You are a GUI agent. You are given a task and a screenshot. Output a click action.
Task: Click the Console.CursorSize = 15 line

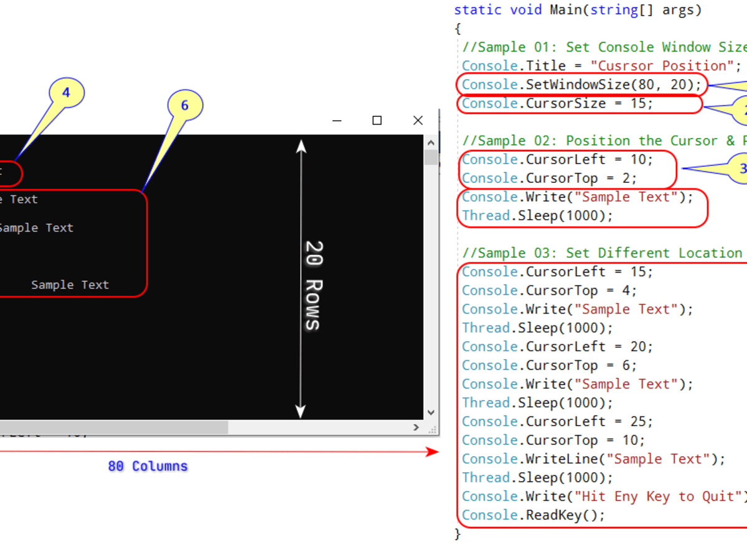[558, 103]
